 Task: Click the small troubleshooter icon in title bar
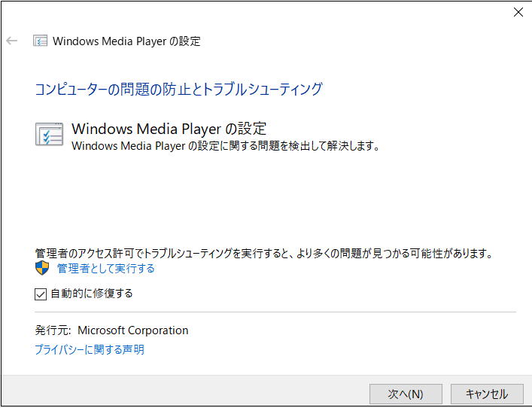41,41
